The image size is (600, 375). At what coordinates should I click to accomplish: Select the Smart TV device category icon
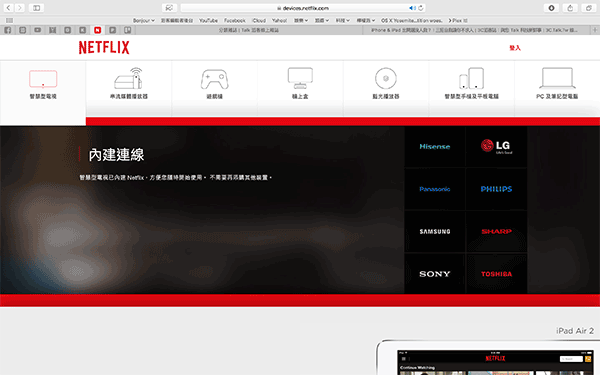coord(43,79)
